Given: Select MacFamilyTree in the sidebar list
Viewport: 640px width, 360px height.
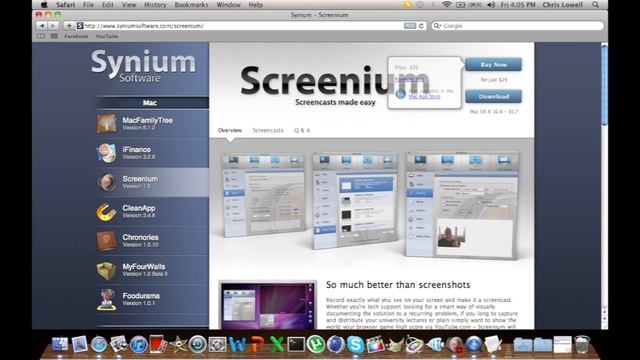Looking at the screenshot, I should click(x=153, y=123).
